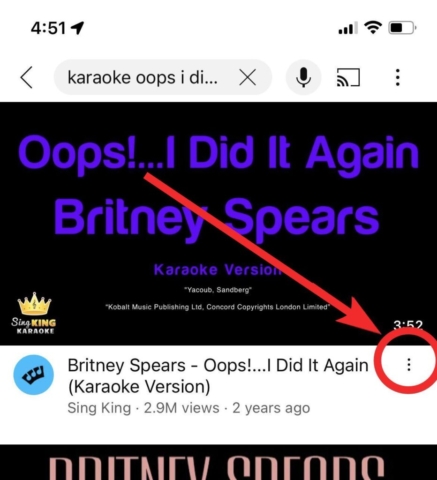Tap the battery status icon

tap(402, 28)
